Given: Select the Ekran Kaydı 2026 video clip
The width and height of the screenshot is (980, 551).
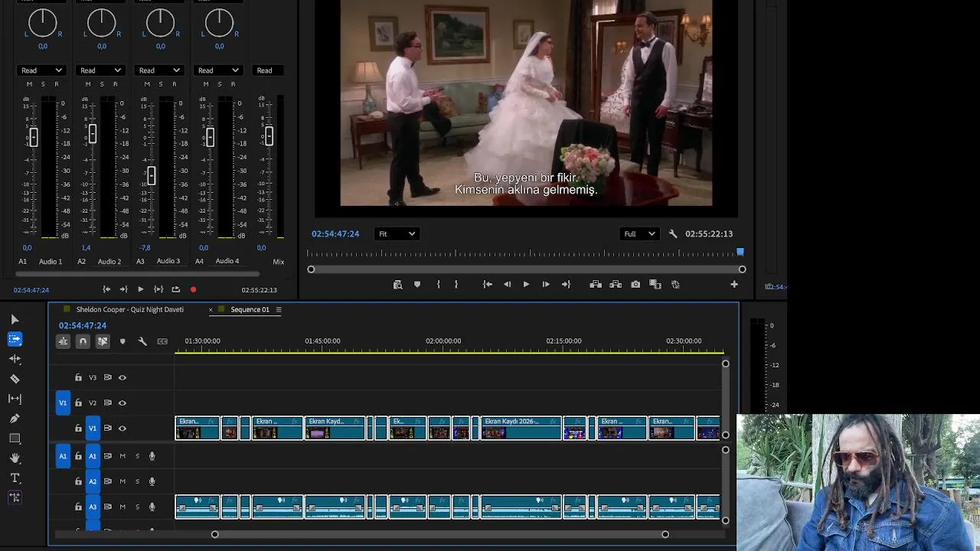Looking at the screenshot, I should coord(521,428).
